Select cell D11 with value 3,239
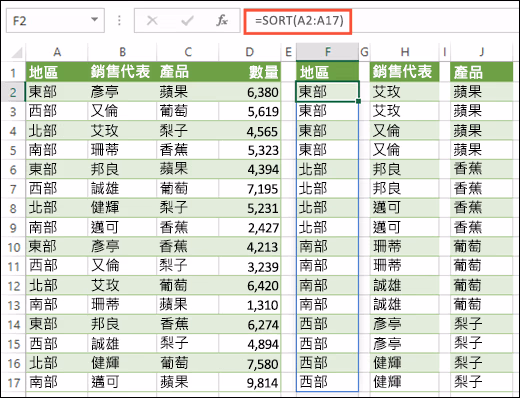 pos(250,266)
